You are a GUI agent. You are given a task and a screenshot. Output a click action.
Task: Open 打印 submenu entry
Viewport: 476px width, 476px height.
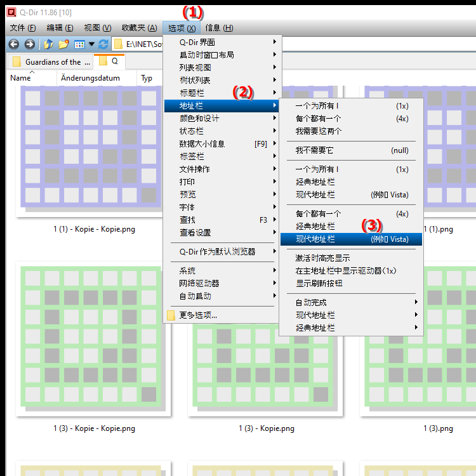(x=222, y=182)
